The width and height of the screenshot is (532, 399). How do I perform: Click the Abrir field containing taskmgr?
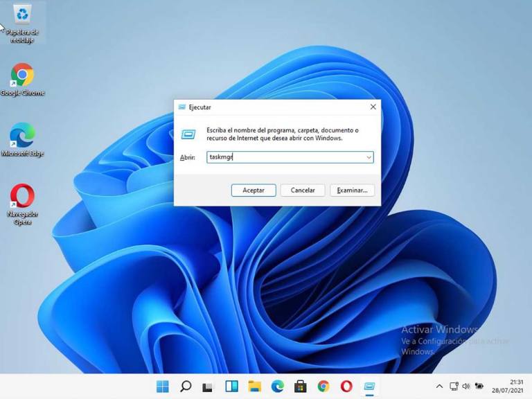click(290, 157)
